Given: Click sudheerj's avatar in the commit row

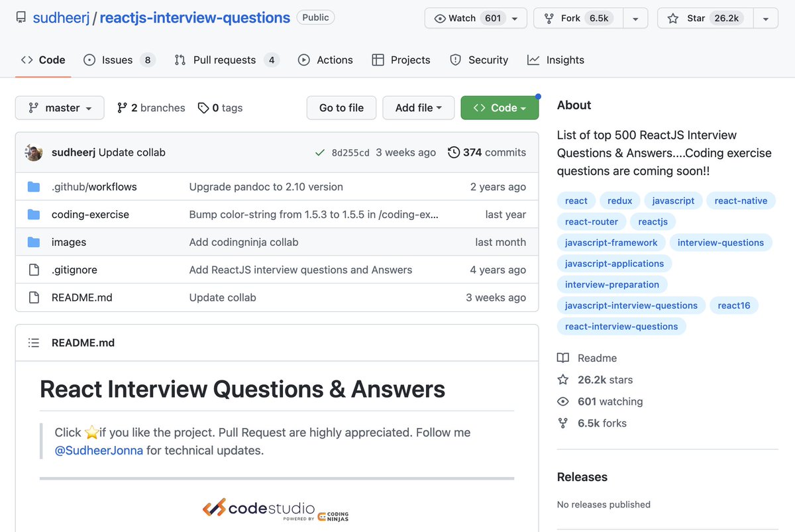Looking at the screenshot, I should click(x=34, y=152).
